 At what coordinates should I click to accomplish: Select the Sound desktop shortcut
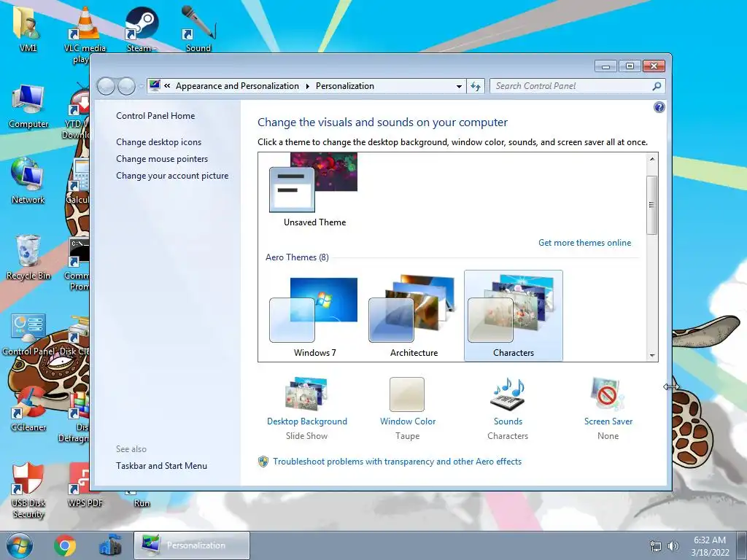point(198,28)
